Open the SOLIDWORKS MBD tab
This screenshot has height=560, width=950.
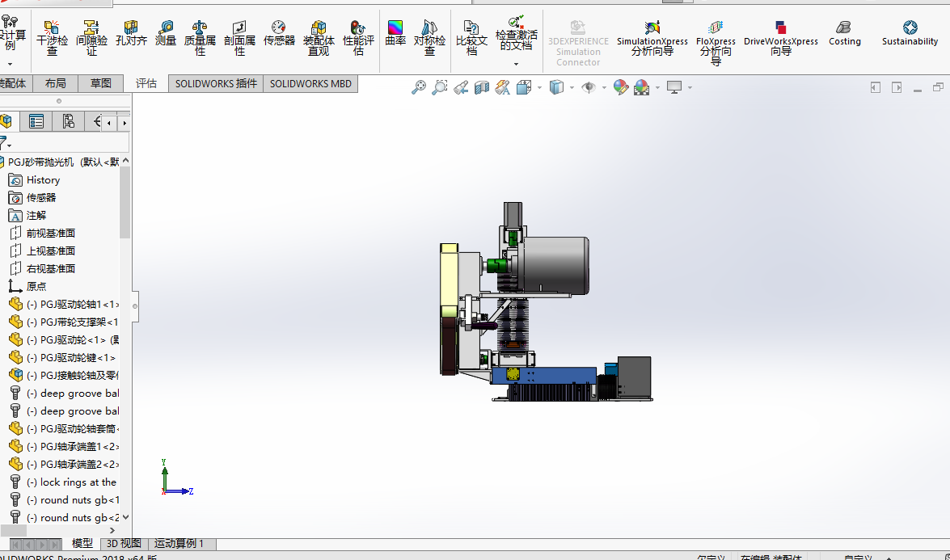click(x=310, y=83)
